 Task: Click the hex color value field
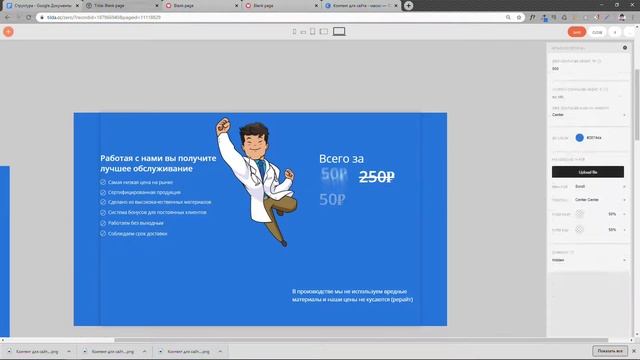[x=594, y=138]
